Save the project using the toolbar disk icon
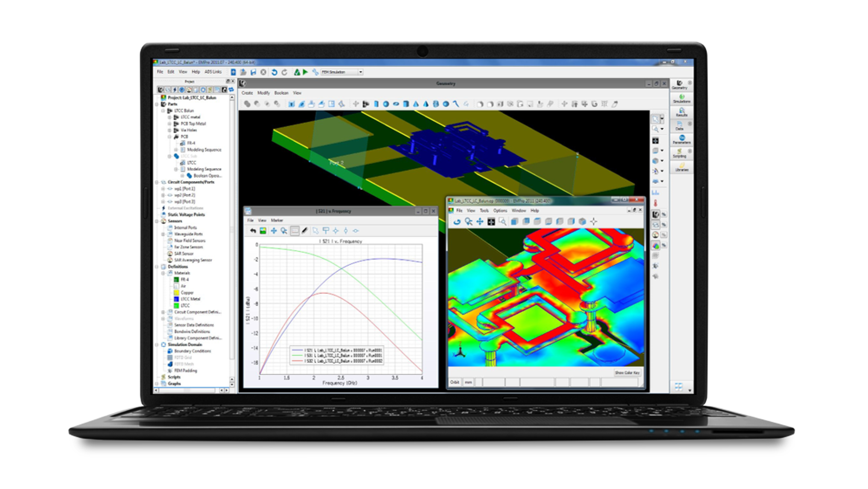 254,71
